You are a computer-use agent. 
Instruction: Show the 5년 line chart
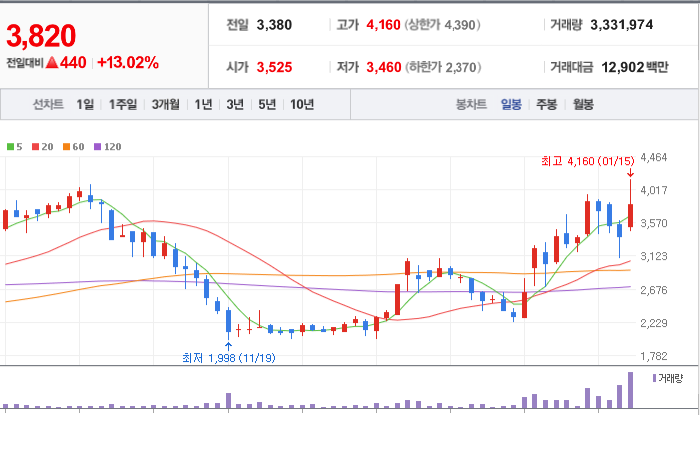click(267, 104)
